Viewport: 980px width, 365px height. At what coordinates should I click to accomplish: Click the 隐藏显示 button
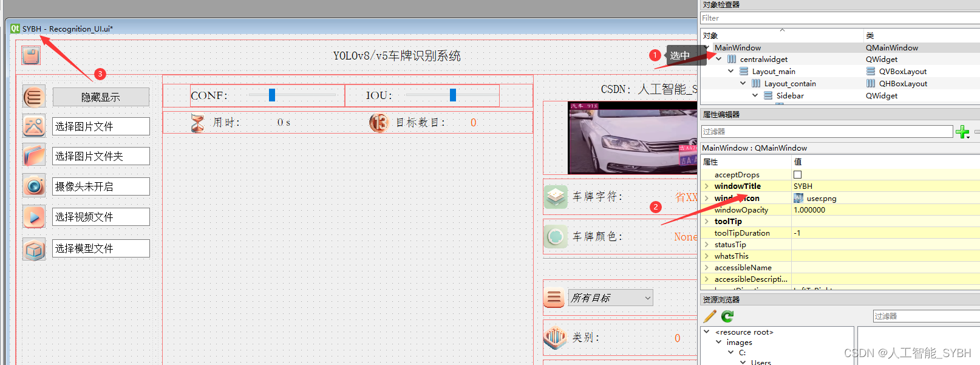[101, 97]
